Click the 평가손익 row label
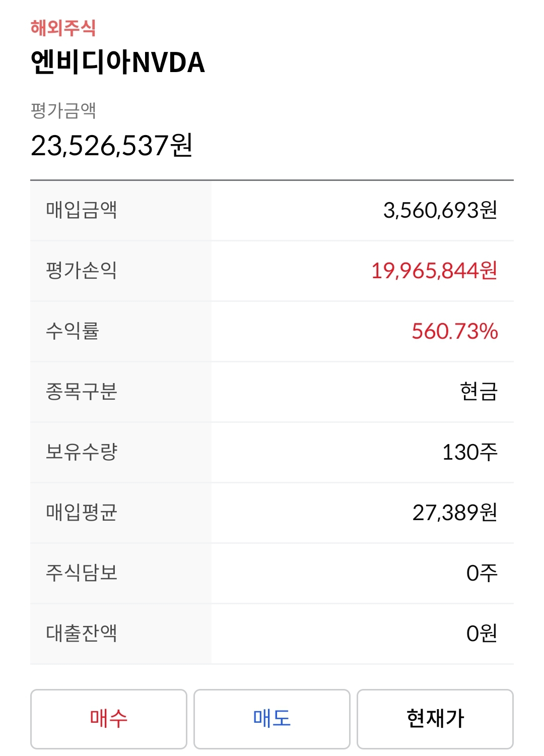This screenshot has width=544, height=756. coord(82,270)
